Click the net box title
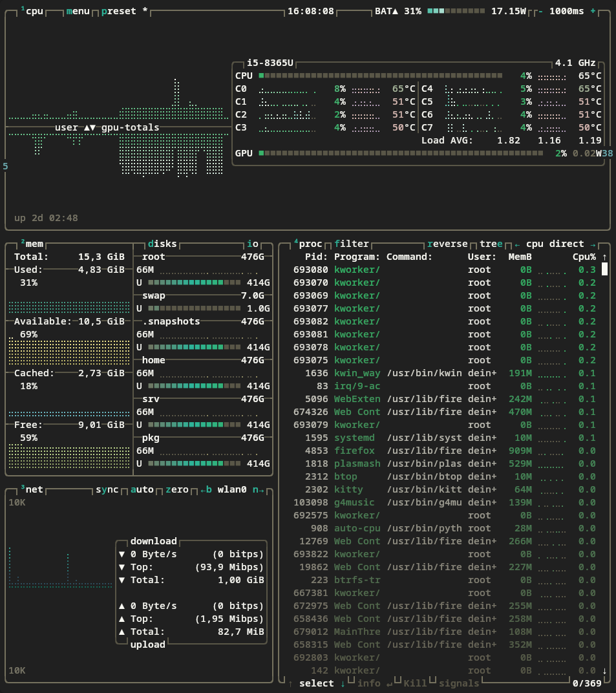 pyautogui.click(x=32, y=489)
